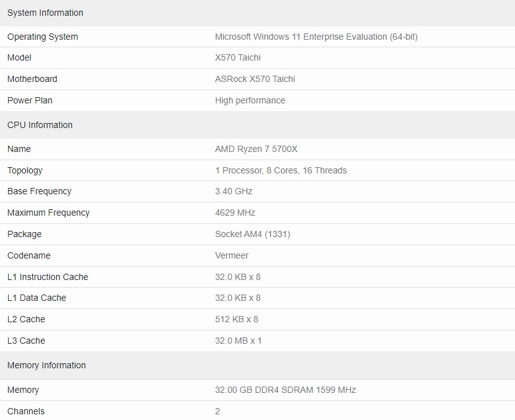Click the CPU Information section header
The width and height of the screenshot is (515, 420).
coord(40,125)
